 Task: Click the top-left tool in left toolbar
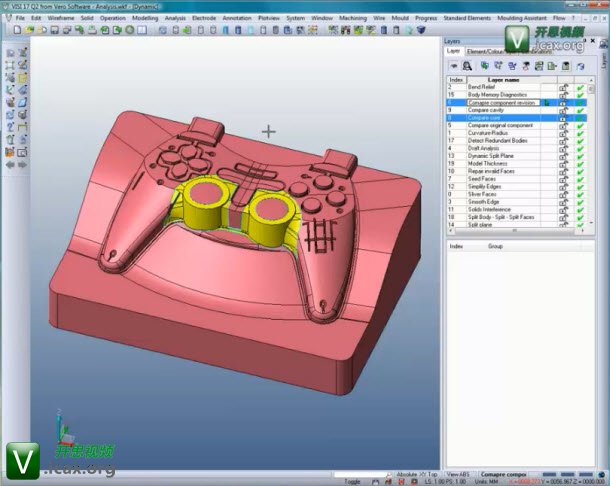click(x=10, y=52)
